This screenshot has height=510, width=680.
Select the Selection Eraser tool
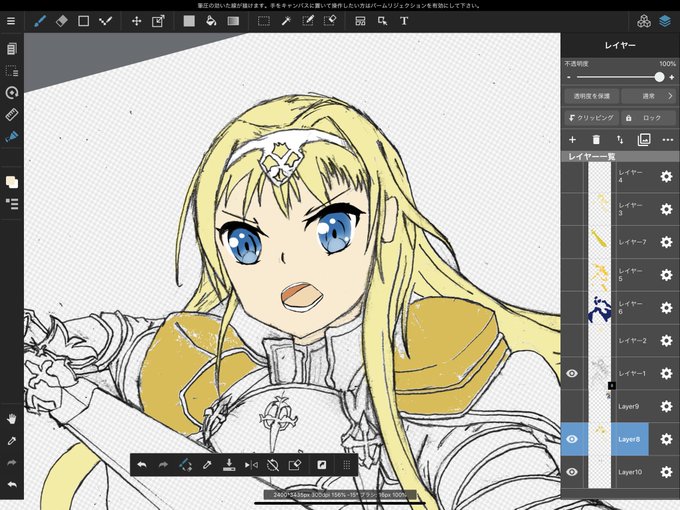coord(330,21)
